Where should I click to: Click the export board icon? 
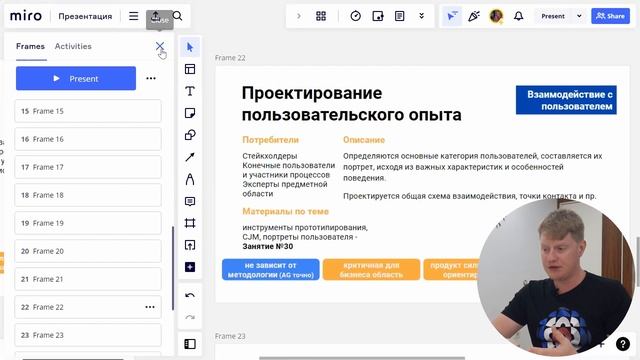[x=156, y=16]
